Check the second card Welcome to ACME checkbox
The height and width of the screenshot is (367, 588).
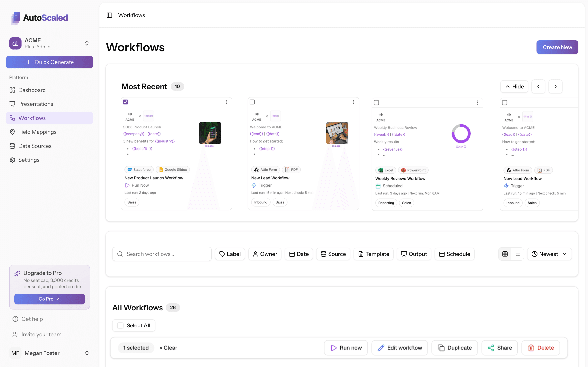pos(252,102)
